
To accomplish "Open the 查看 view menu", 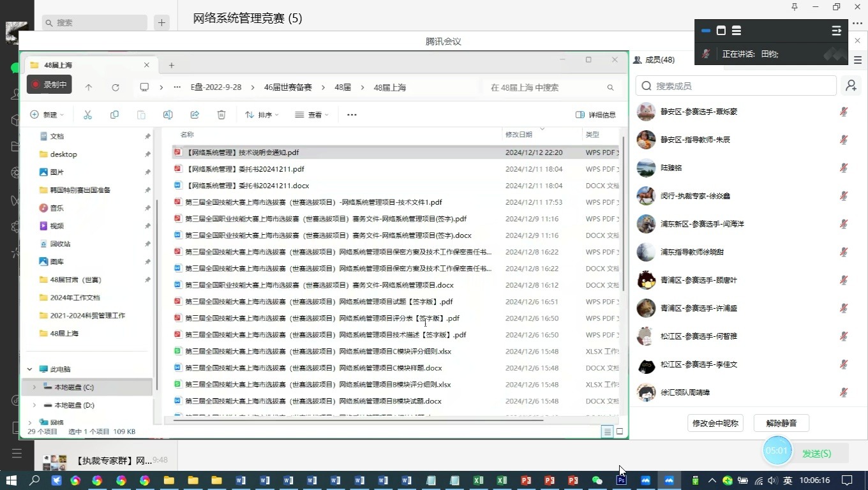I will (311, 114).
